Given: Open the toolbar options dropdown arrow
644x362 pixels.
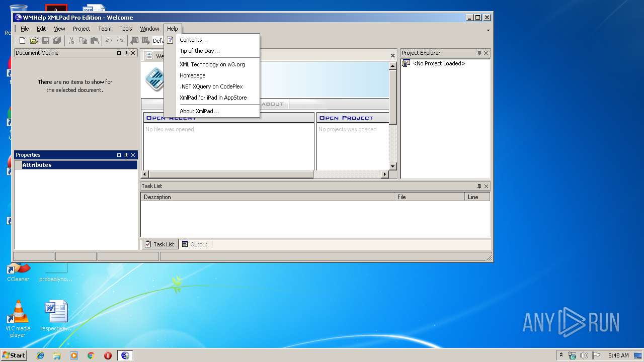Looking at the screenshot, I should click(488, 30).
